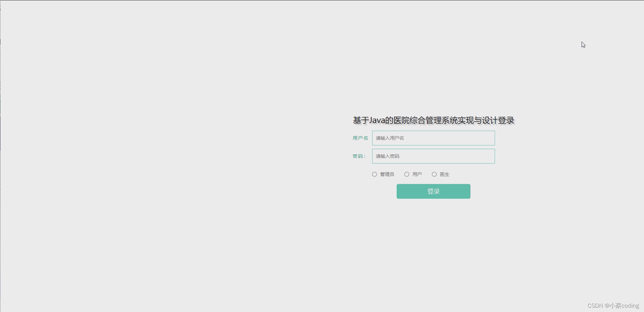
Task: Select the 管理员 radio button
Action: pyautogui.click(x=375, y=174)
